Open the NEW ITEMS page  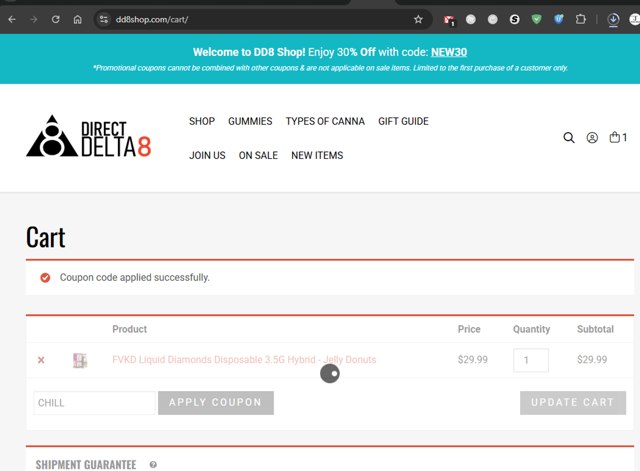pyautogui.click(x=317, y=156)
